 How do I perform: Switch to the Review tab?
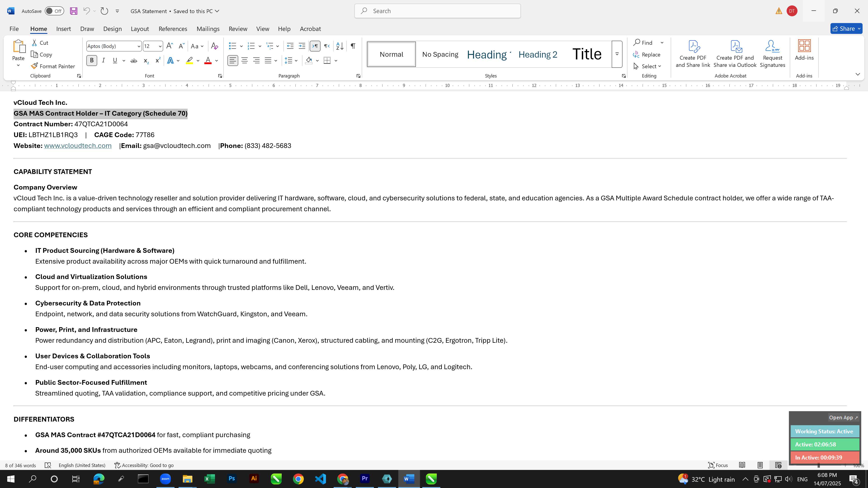pyautogui.click(x=238, y=29)
